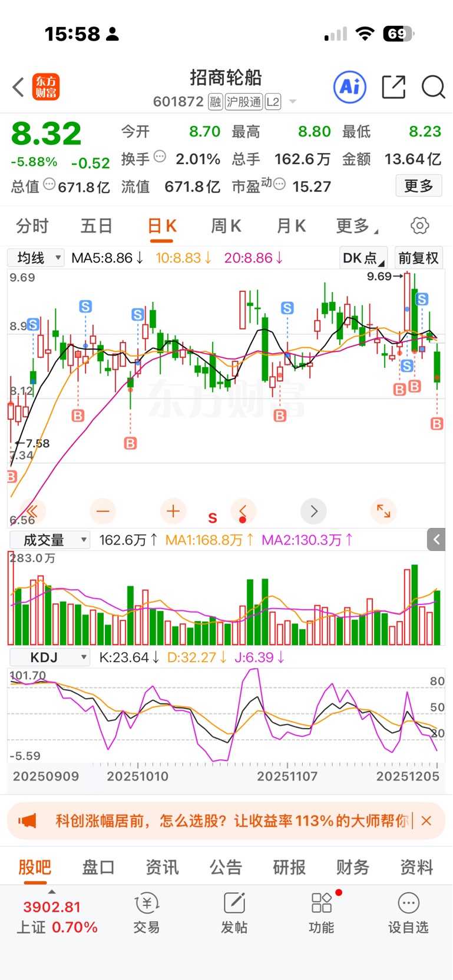Tap 上证 3902.81 index ticker
The image size is (453, 980).
click(x=57, y=917)
